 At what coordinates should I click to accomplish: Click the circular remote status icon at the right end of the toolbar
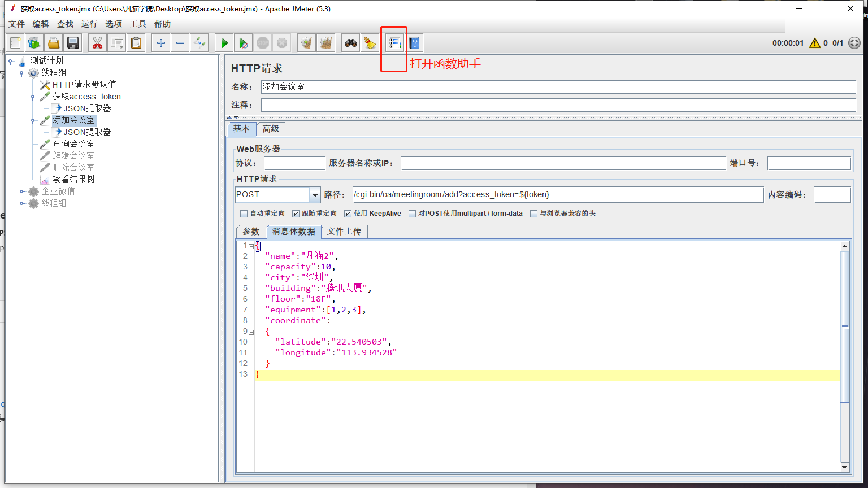pos(854,43)
